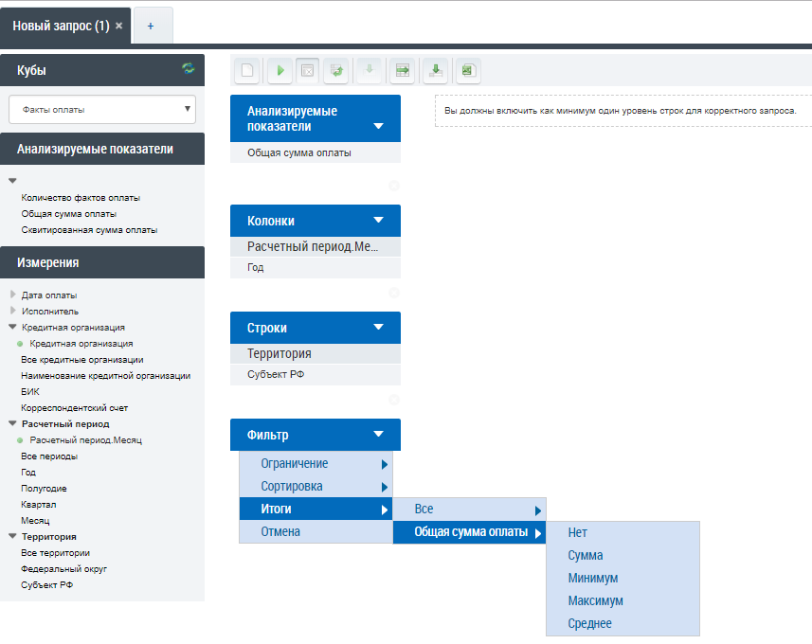Collapse the Кредитная организация dimension group
The width and height of the screenshot is (812, 644).
click(x=12, y=327)
